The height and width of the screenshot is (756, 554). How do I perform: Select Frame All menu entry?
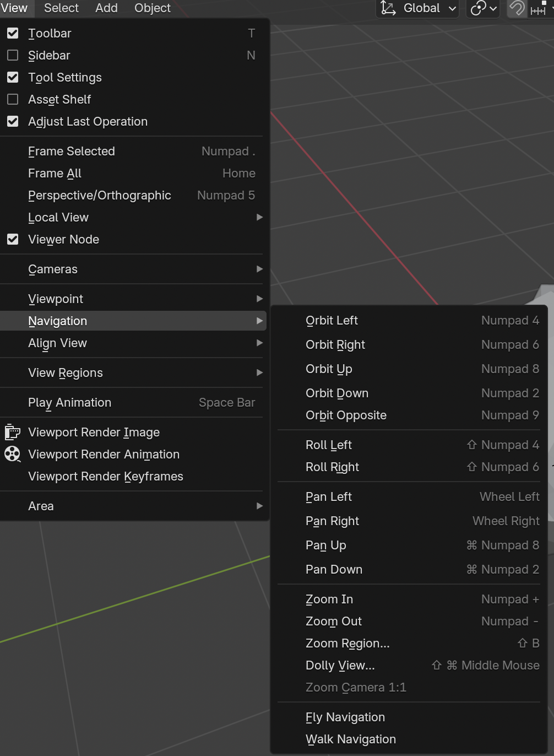[55, 174]
